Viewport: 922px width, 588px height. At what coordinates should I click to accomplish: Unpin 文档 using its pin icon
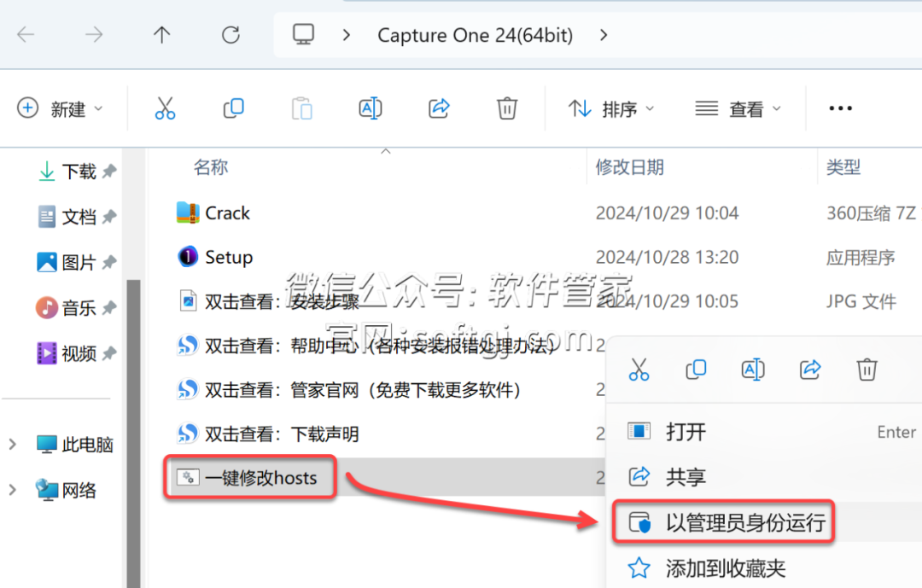tap(109, 217)
